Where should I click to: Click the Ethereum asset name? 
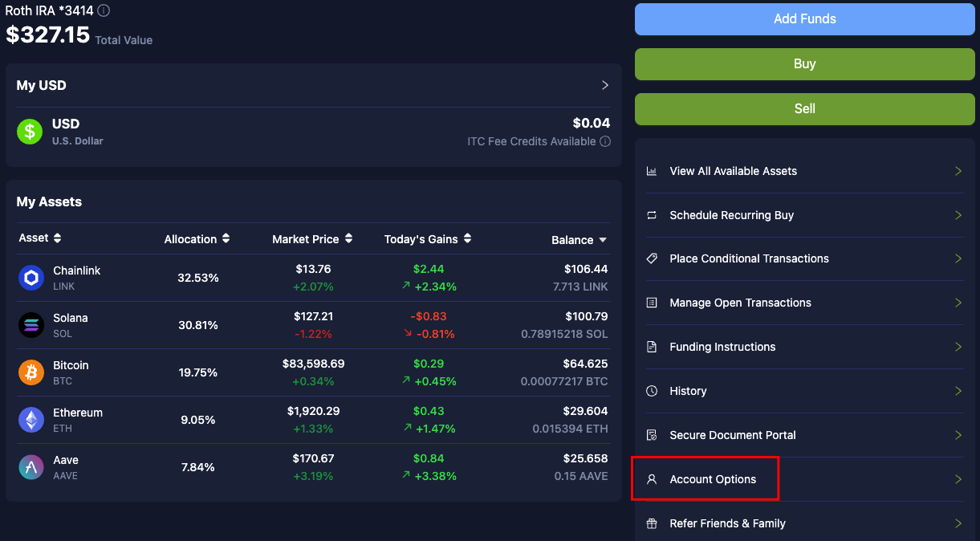click(78, 413)
